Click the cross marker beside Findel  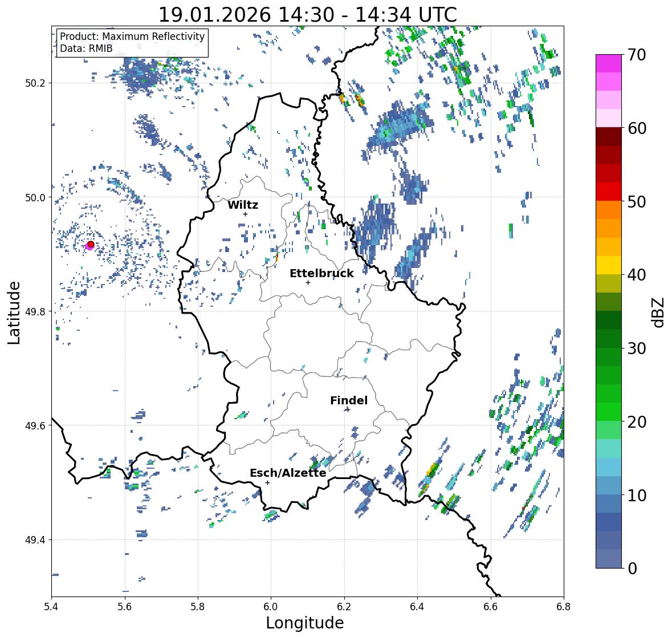point(348,410)
